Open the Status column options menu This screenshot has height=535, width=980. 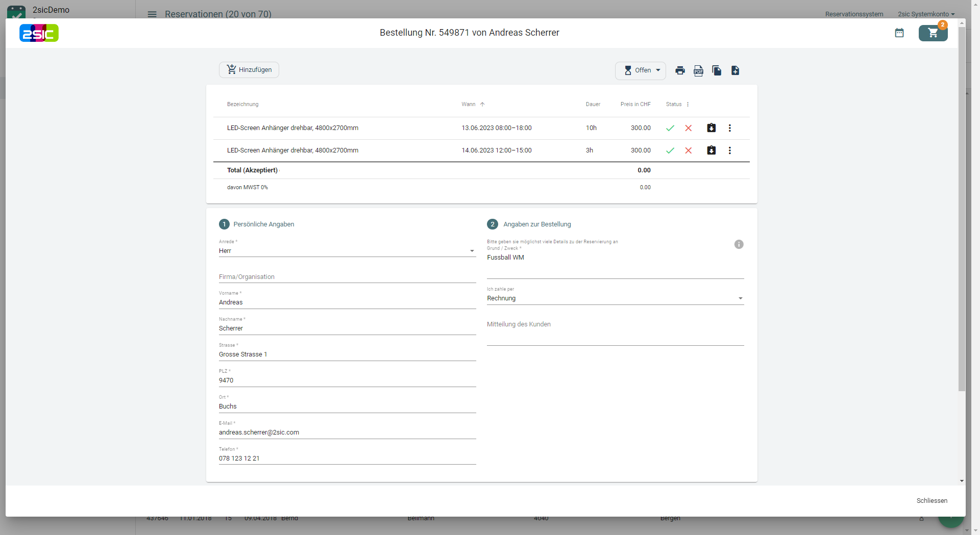tap(688, 105)
